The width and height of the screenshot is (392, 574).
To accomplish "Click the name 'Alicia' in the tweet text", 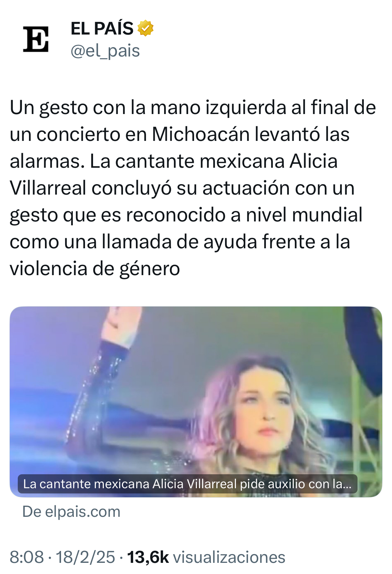I will point(314,161).
